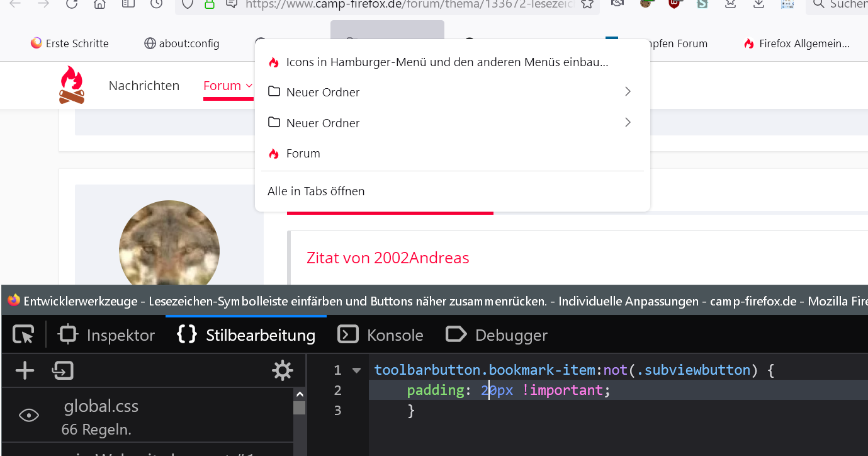This screenshot has height=456, width=868.
Task: Open the Konsole tab
Action: pyautogui.click(x=380, y=335)
